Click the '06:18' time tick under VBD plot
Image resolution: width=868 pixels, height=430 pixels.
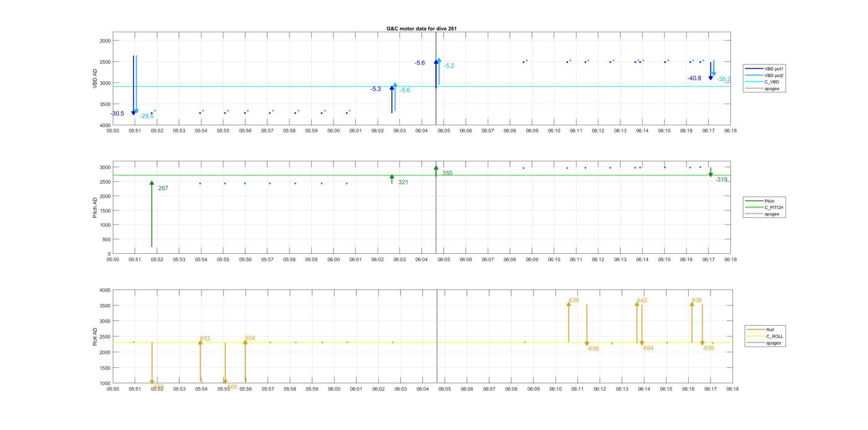(730, 131)
